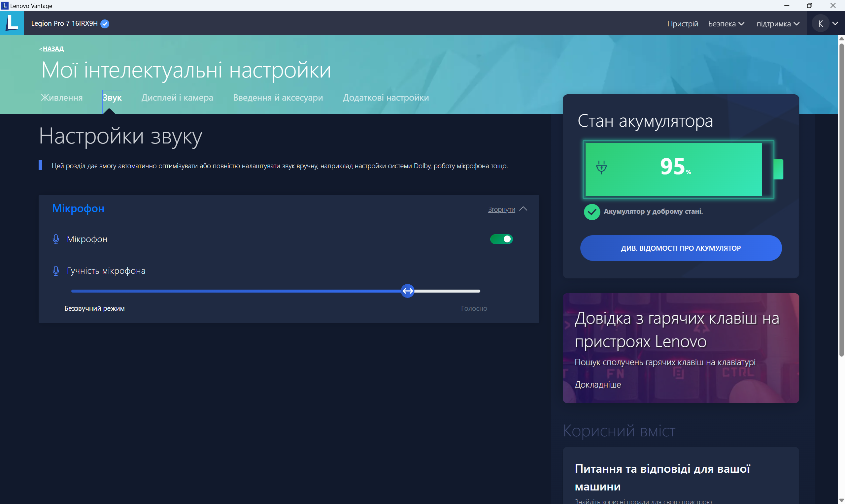Screen dimensions: 845x504
Task: Click the green checkmark battery status icon
Action: click(591, 211)
